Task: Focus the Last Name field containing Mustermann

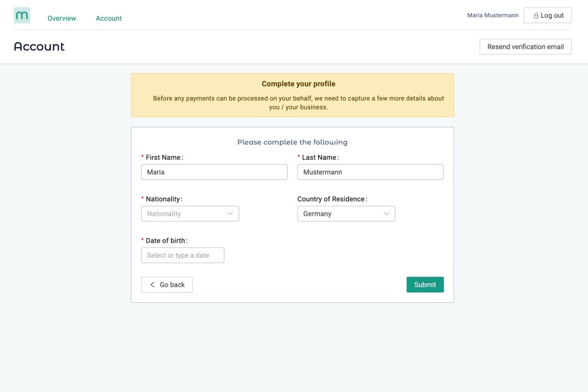Action: point(370,172)
